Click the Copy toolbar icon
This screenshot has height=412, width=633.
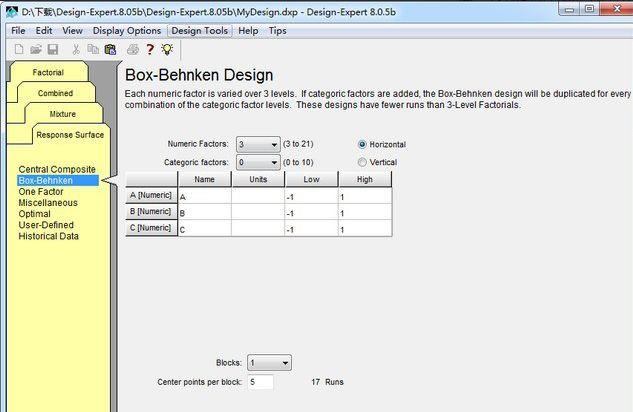(x=93, y=50)
